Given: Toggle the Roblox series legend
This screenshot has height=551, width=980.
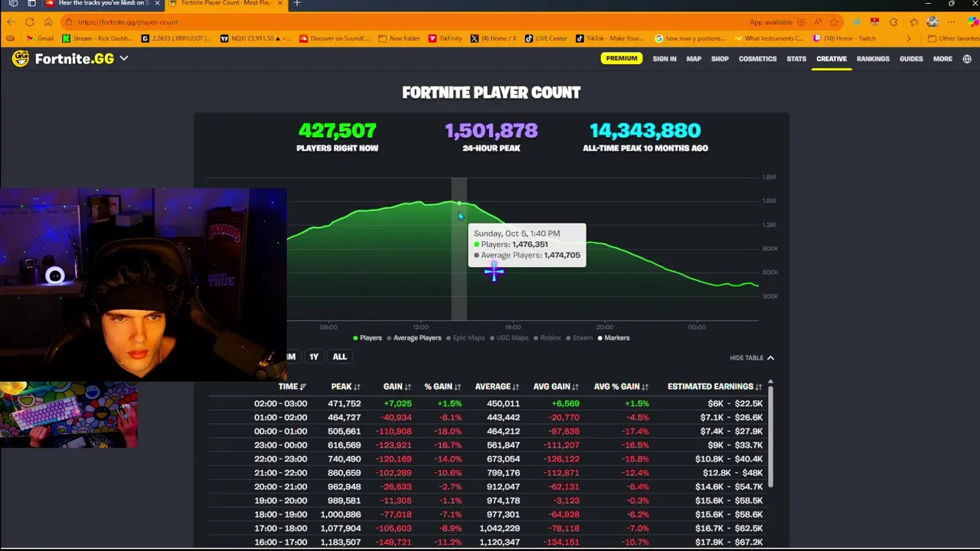Looking at the screenshot, I should click(x=547, y=337).
